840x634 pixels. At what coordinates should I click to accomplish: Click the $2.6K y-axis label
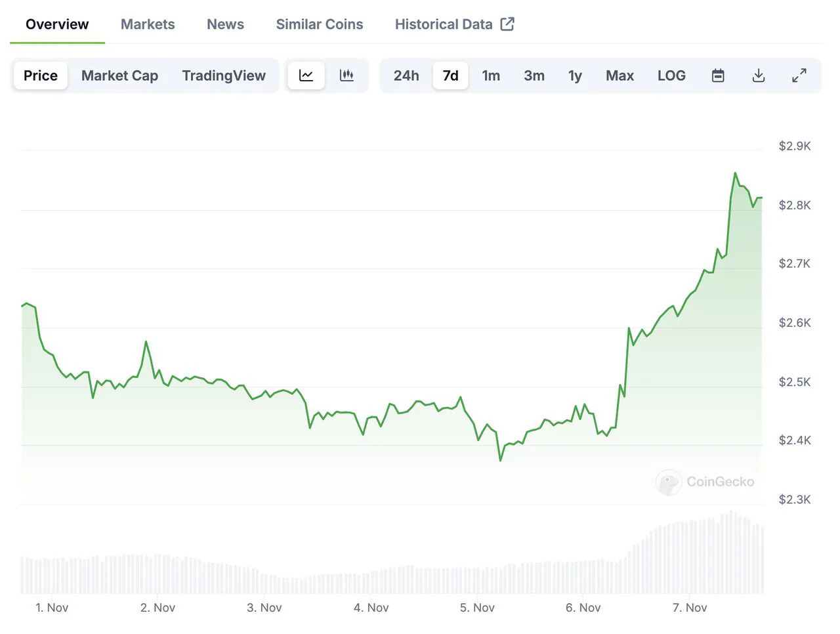pos(795,322)
